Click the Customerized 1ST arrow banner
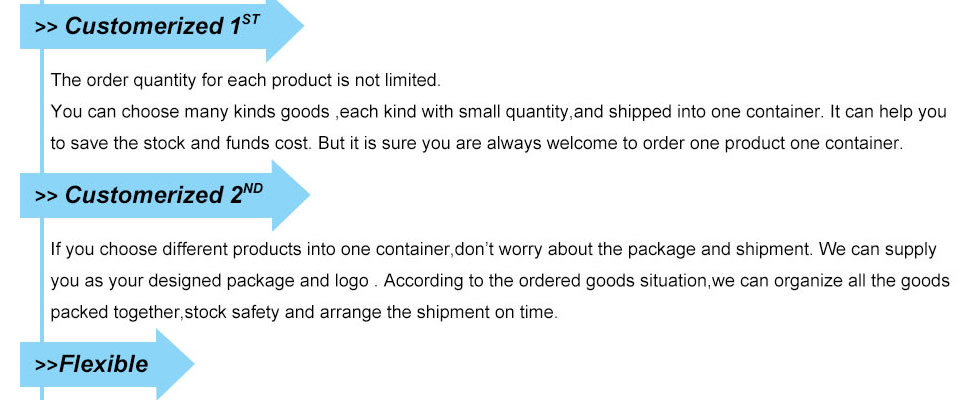The width and height of the screenshot is (969, 400). point(161,27)
